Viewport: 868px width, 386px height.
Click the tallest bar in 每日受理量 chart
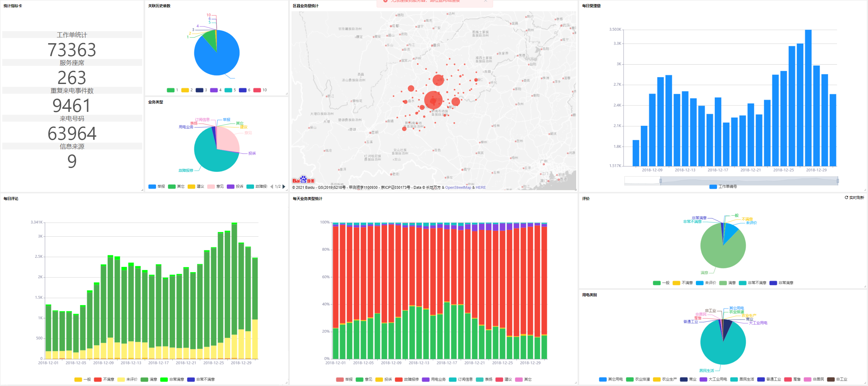click(x=808, y=98)
